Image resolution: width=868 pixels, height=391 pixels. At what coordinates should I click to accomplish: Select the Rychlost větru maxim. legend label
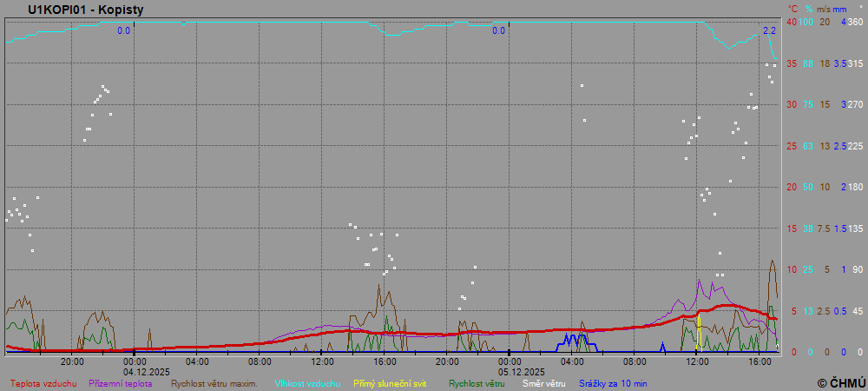point(214,382)
